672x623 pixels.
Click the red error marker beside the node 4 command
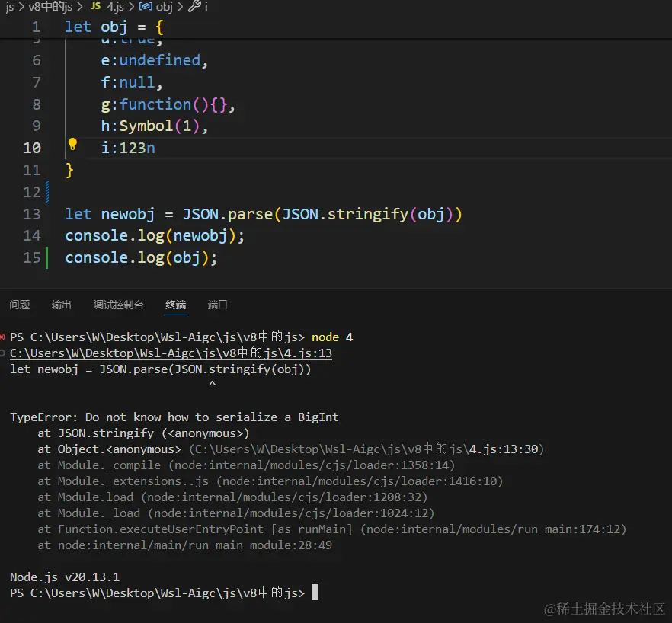click(2, 337)
